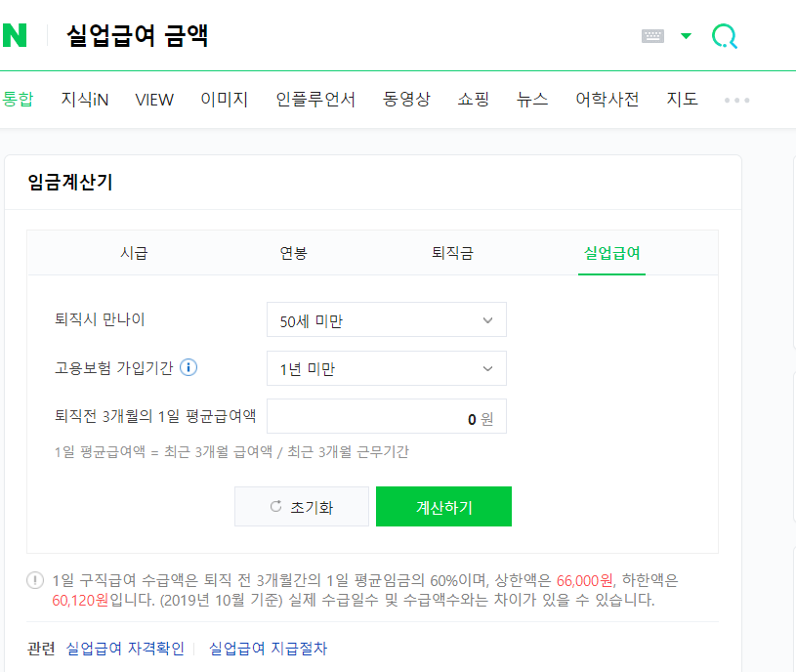Viewport: 796px width, 672px height.
Task: Select the 이미지 search tab
Action: pos(224,99)
